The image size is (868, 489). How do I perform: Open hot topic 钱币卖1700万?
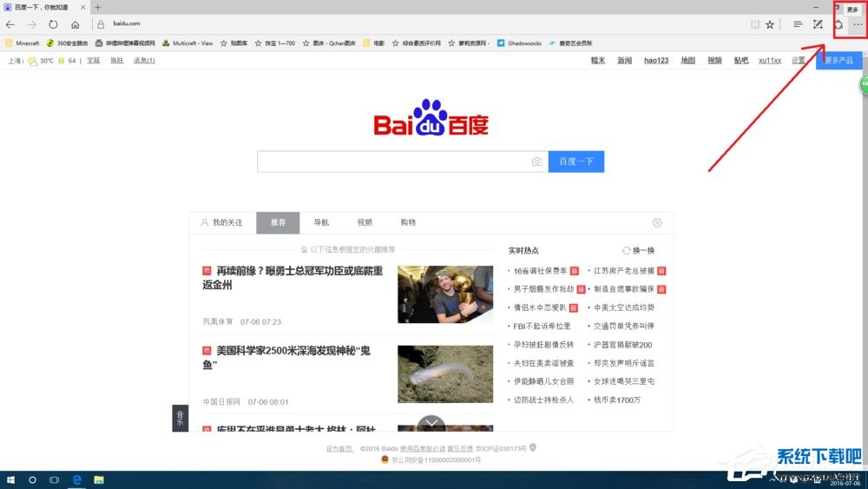point(616,400)
